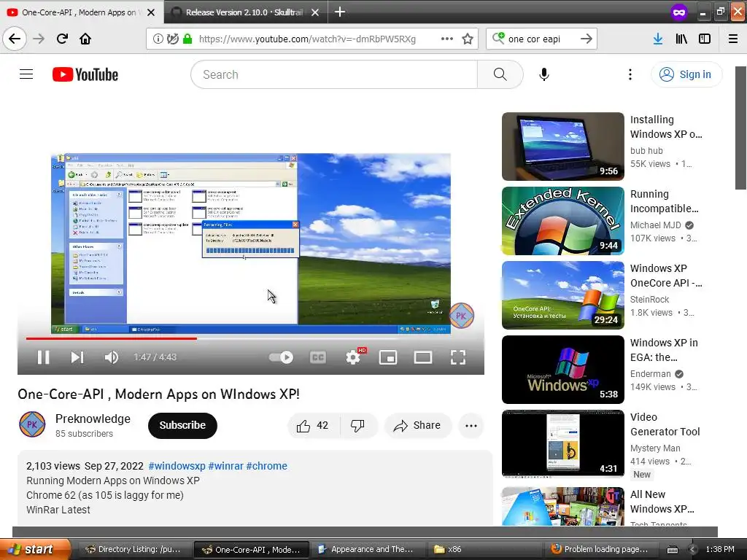Open the library bookmarks icon
The height and width of the screenshot is (560, 747).
[x=681, y=39]
